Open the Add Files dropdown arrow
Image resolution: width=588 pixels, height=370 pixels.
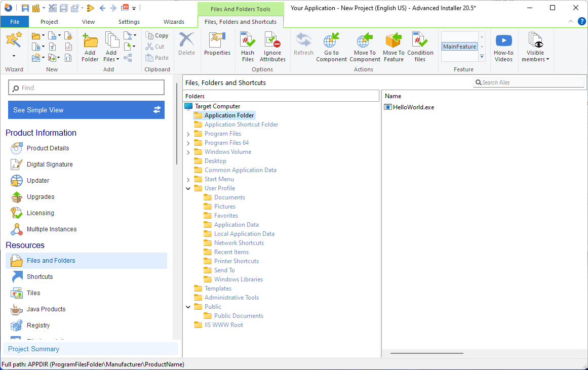click(x=117, y=59)
